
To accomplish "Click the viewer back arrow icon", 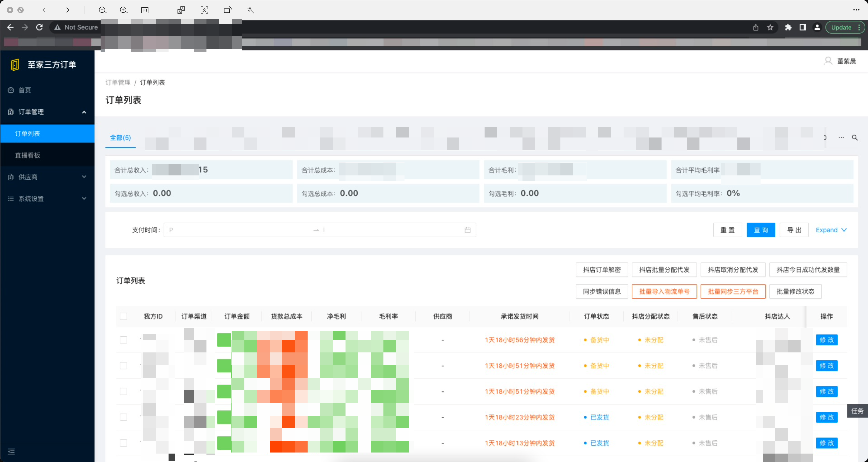I will (45, 10).
